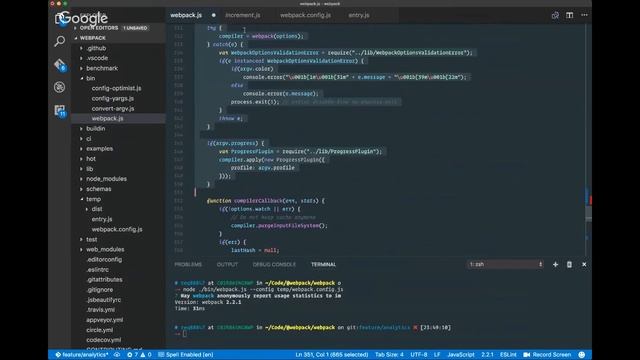
Task: Click 'Ln 351, Col 1' cursor position indicator
Action: click(x=332, y=355)
